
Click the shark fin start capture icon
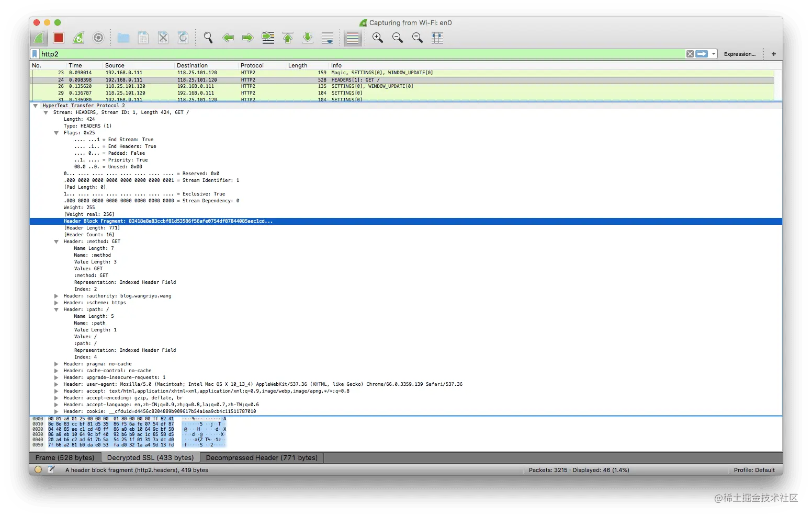click(x=39, y=38)
